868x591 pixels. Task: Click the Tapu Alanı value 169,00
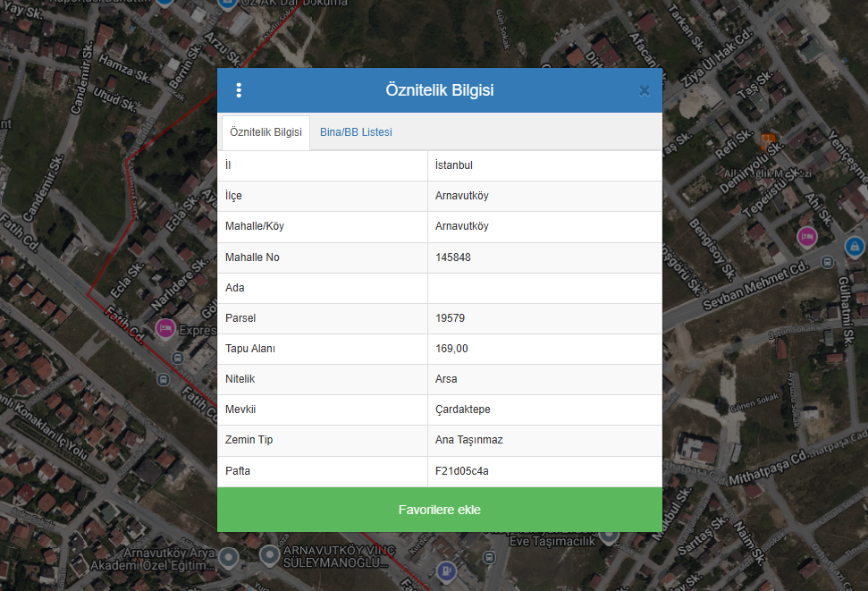point(451,349)
